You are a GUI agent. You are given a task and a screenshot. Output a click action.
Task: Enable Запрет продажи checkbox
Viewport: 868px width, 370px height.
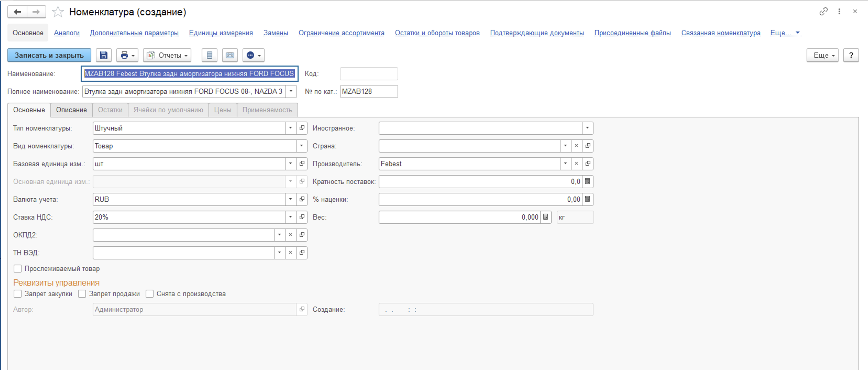coord(82,294)
